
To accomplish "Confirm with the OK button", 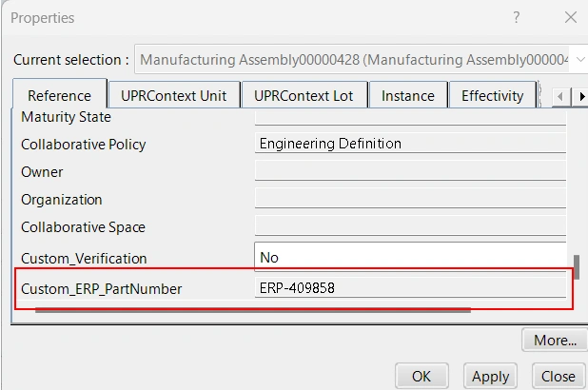I will point(421,376).
